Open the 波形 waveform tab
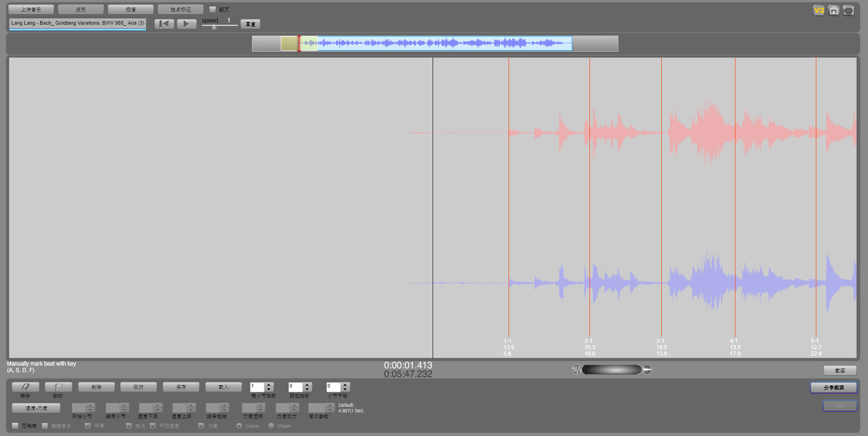This screenshot has height=436, width=868. click(81, 10)
